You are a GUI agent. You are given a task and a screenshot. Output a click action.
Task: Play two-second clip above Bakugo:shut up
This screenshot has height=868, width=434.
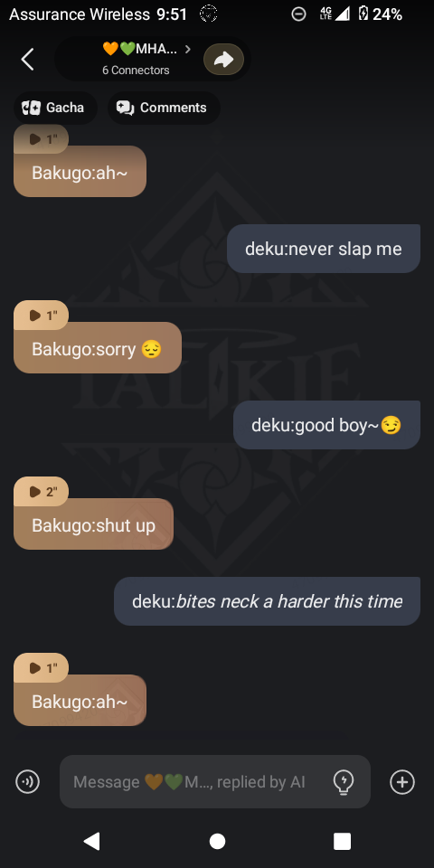coord(41,491)
